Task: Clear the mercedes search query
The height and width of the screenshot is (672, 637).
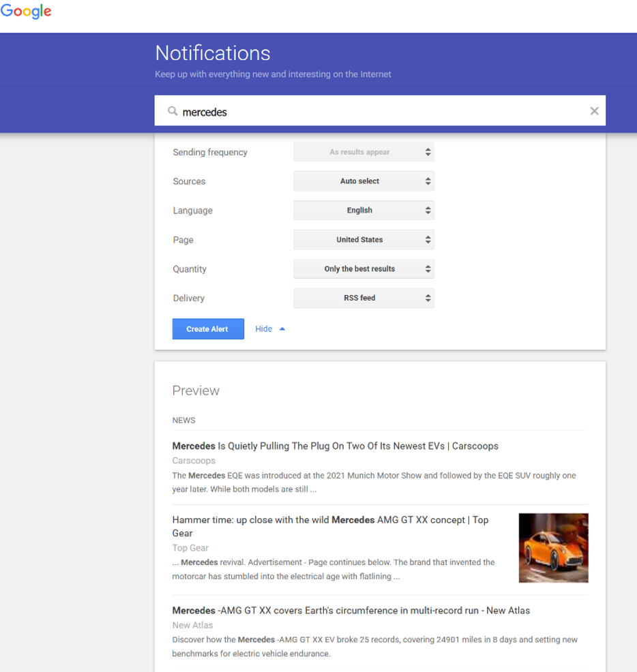Action: [x=594, y=111]
